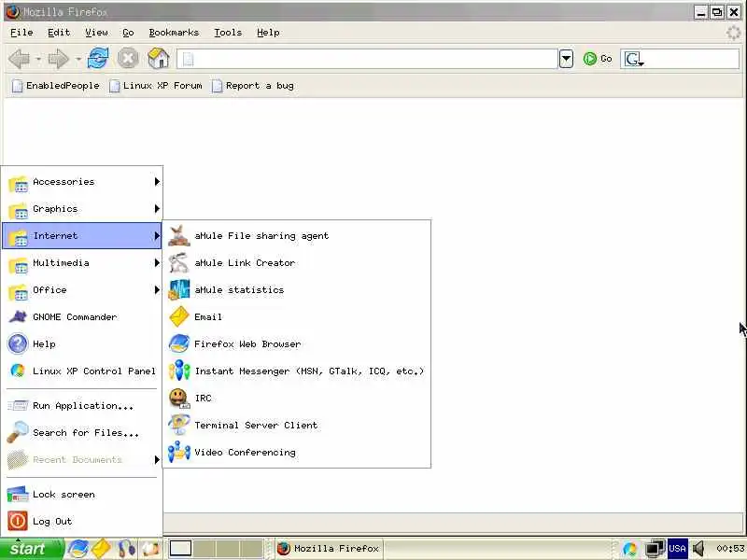Click the green Go button
Screen dimensions: 747x560
click(x=598, y=59)
